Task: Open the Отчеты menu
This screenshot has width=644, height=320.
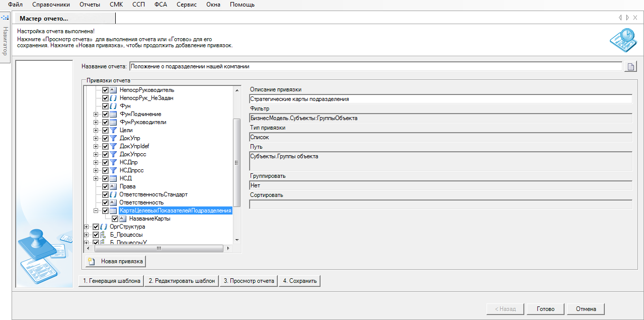Action: coord(90,5)
